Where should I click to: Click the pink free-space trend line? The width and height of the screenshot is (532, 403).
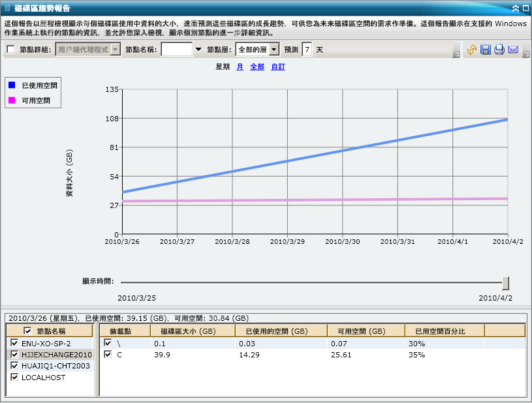click(315, 200)
